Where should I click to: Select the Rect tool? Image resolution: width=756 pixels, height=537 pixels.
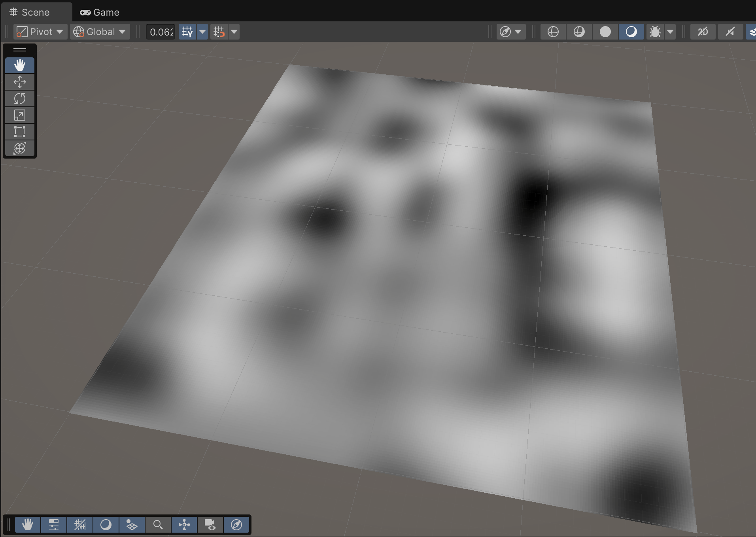point(20,132)
